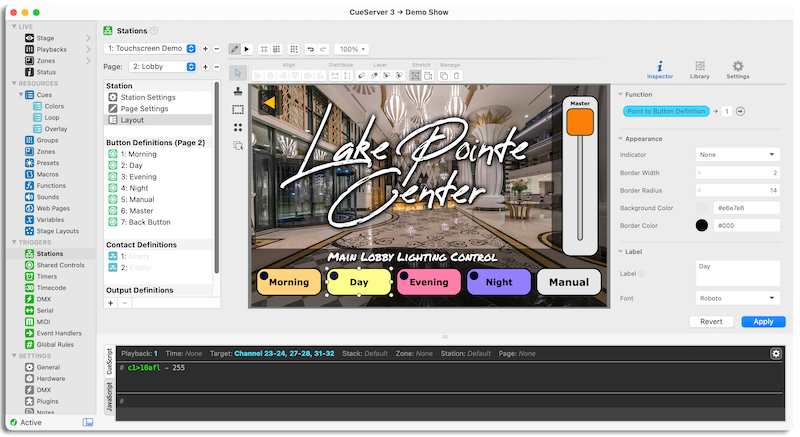Start preview with the play icon

[247, 49]
